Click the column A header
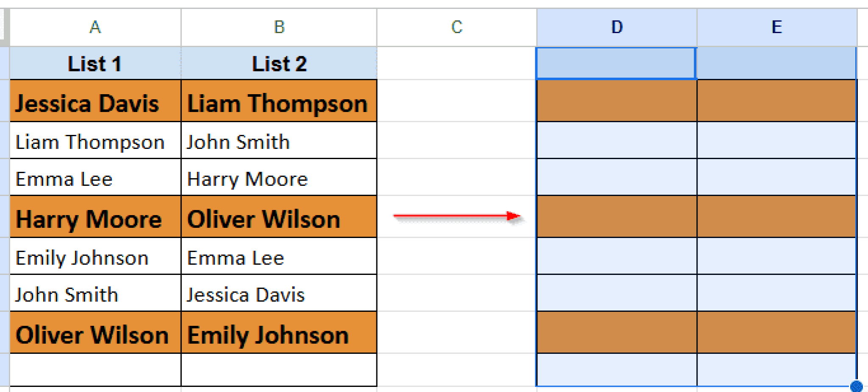 pyautogui.click(x=95, y=27)
